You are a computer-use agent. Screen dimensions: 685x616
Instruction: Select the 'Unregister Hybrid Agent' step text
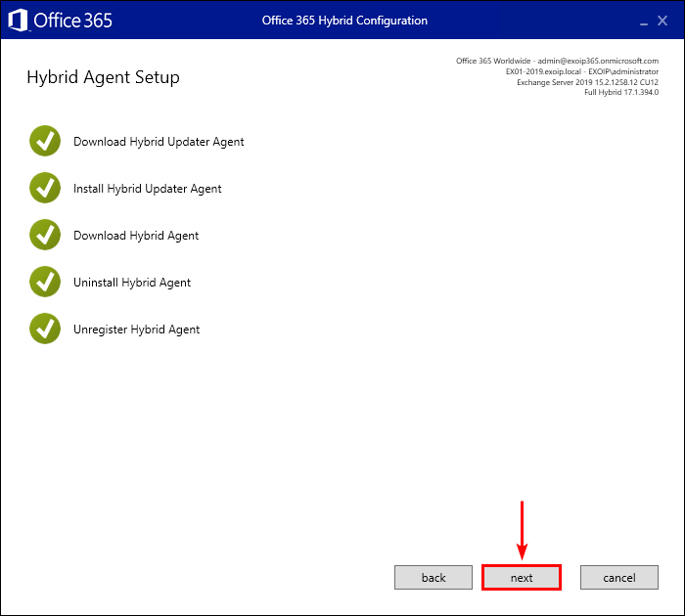[x=136, y=330]
